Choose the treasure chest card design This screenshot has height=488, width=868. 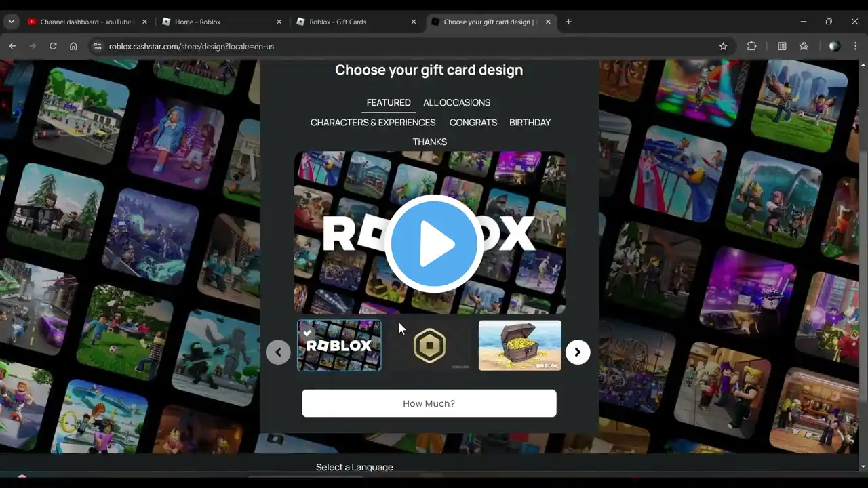tap(520, 345)
